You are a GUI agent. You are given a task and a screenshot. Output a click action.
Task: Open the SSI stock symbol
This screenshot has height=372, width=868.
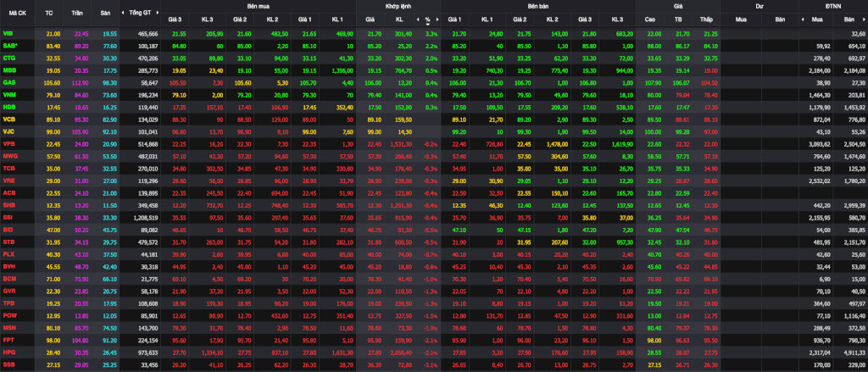point(8,217)
